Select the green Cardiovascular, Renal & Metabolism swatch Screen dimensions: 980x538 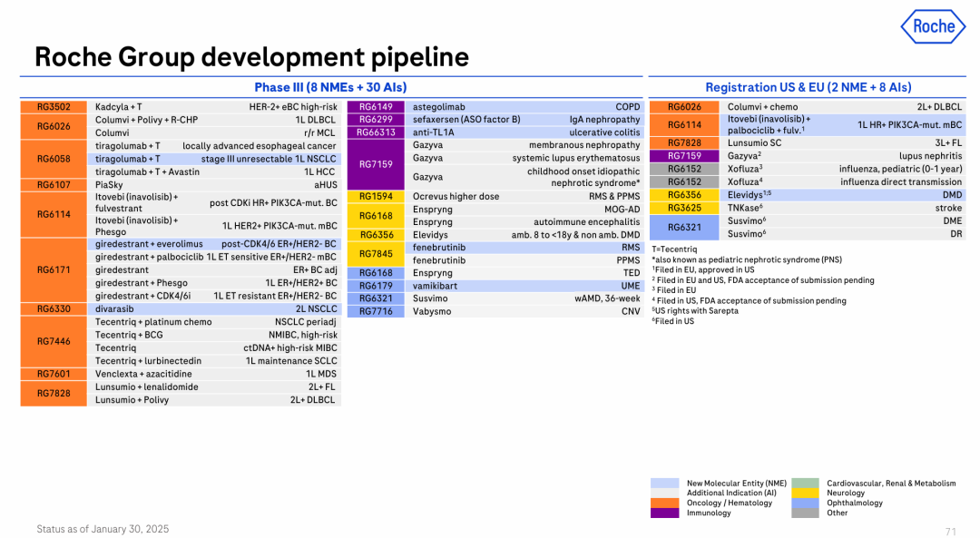805,483
